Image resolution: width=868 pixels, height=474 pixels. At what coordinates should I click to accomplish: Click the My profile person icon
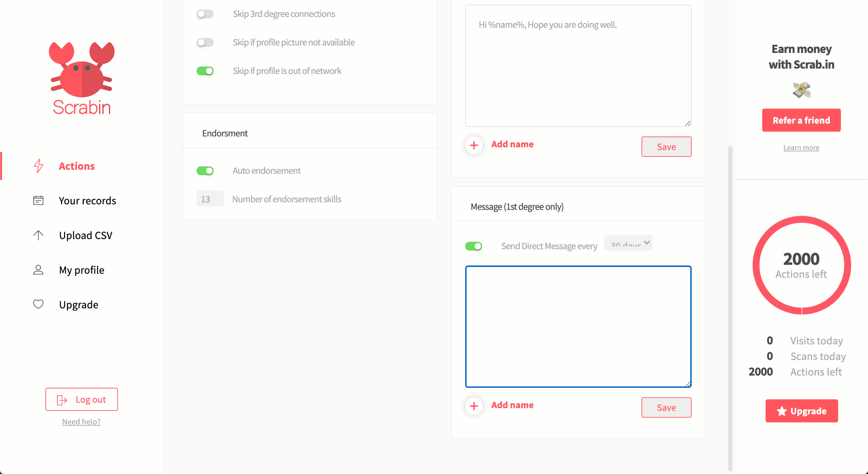pyautogui.click(x=38, y=270)
